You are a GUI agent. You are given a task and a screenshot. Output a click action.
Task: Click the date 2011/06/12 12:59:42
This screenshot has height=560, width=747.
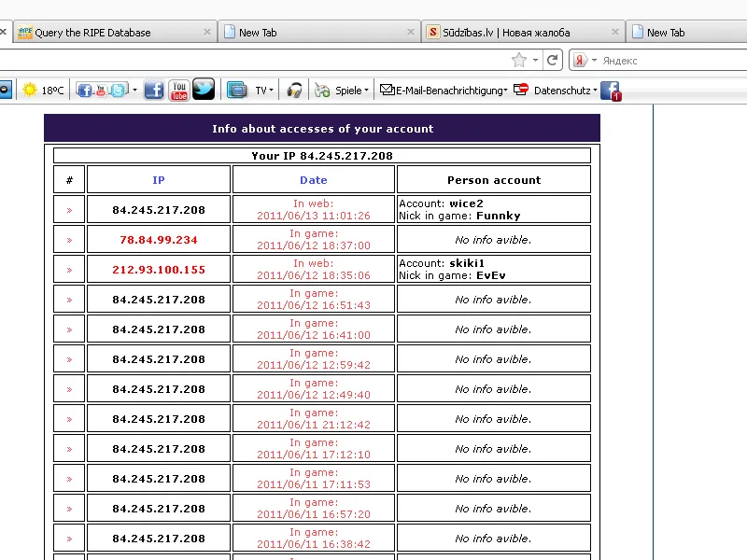point(314,365)
